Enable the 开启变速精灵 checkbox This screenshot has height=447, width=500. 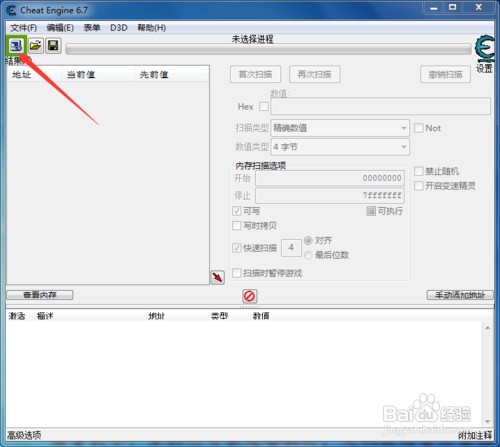(x=419, y=186)
